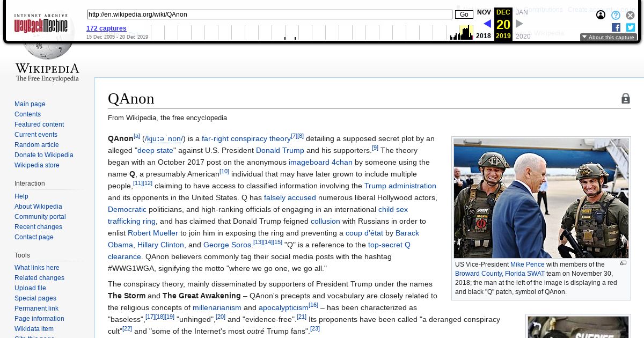Share capture via Twitter icon
Viewport: 644px width, 338px height.
[631, 27]
